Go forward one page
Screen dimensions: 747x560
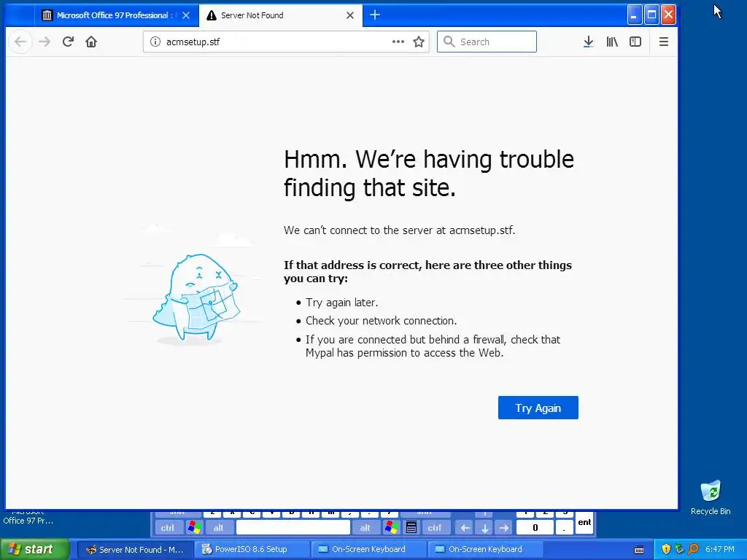(x=44, y=42)
